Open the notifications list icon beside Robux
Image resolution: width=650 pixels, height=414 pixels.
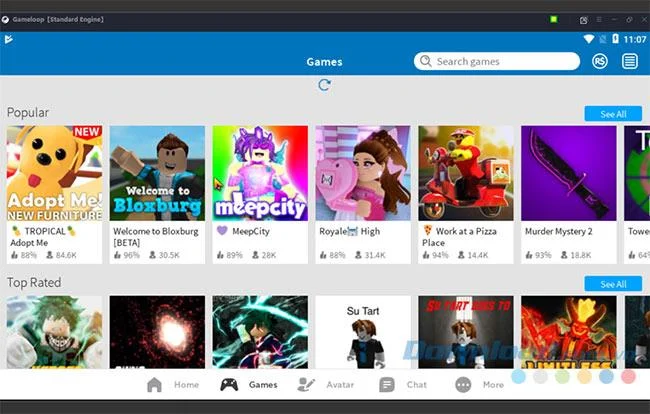tap(629, 61)
